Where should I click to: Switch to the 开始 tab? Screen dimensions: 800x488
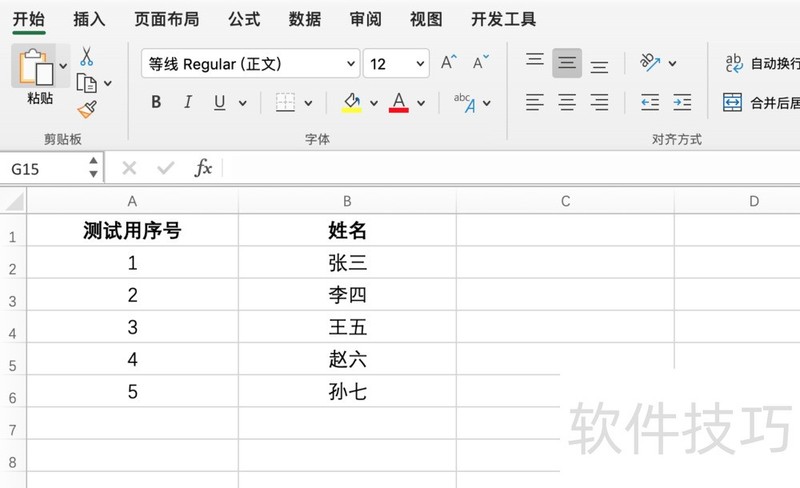coord(29,19)
